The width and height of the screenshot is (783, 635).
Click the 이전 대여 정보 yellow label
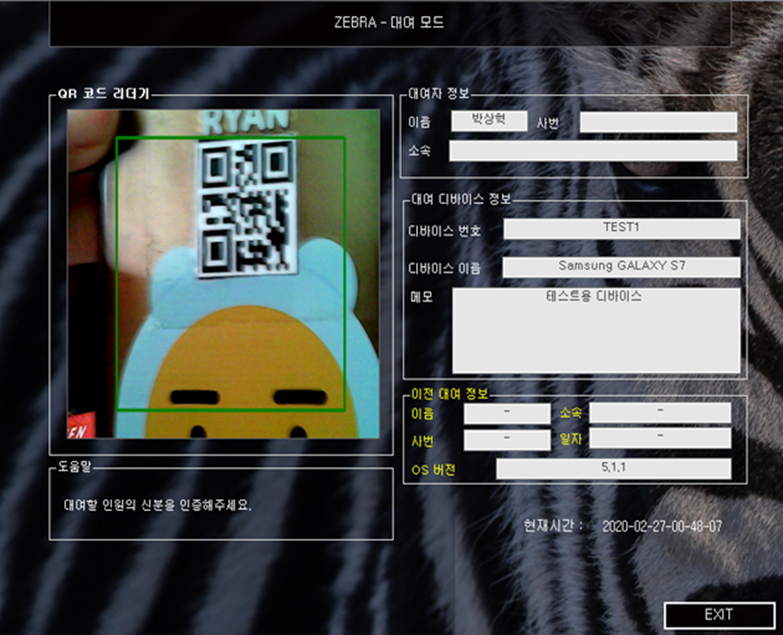(x=449, y=394)
